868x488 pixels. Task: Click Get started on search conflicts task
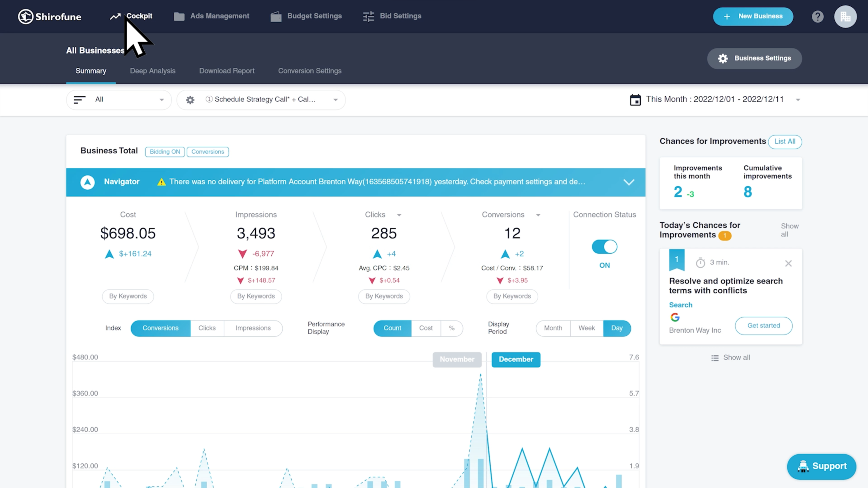(x=764, y=325)
